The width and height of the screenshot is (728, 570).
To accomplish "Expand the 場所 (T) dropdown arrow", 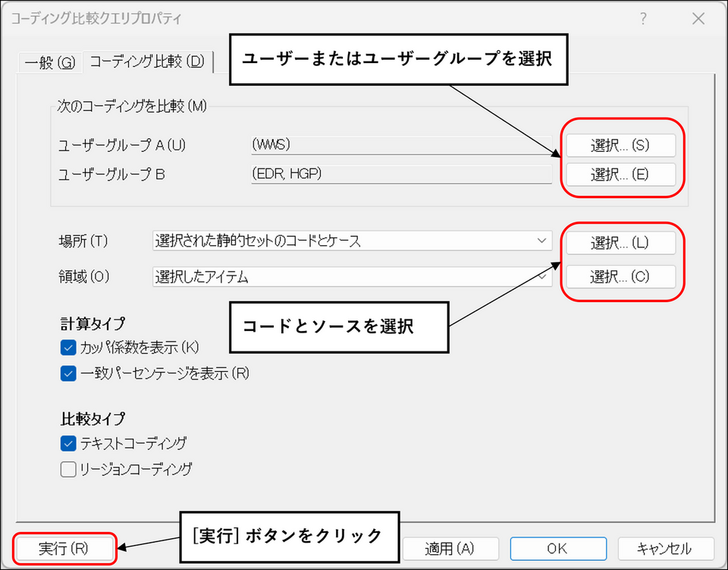I will pos(541,241).
